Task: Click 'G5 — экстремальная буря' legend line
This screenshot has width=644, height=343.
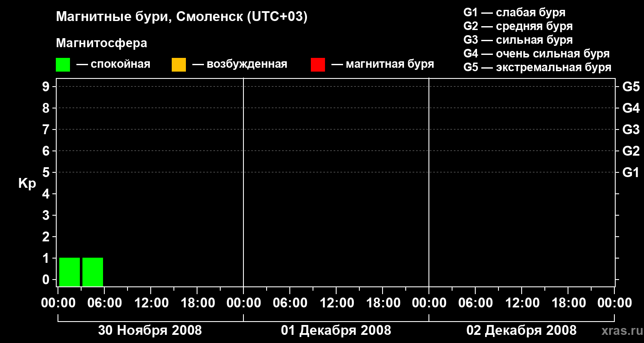Action: [x=538, y=67]
